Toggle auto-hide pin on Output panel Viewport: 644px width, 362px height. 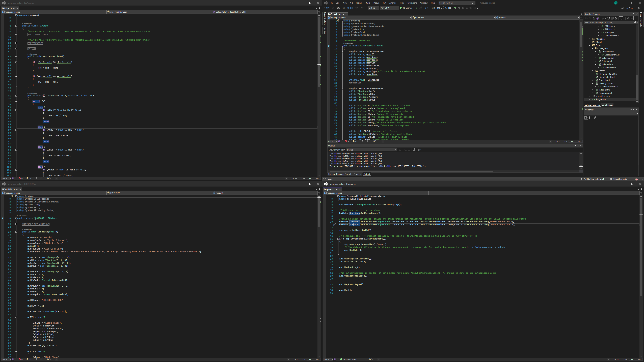578,146
